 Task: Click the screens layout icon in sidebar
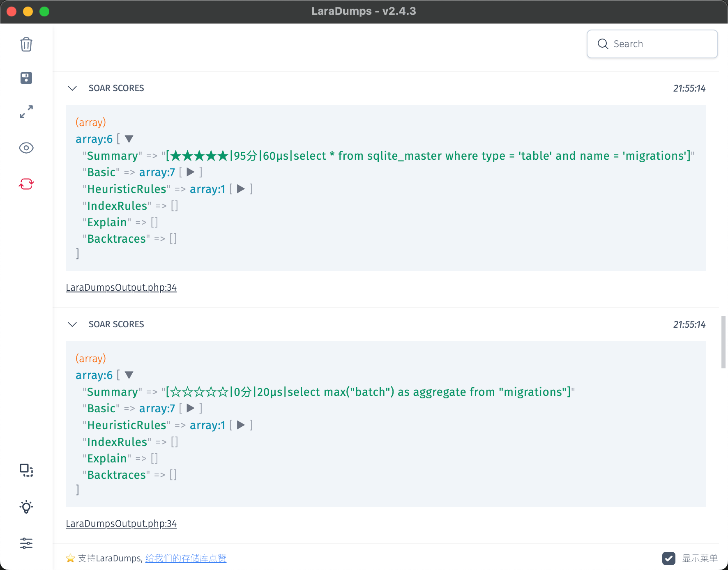pos(26,470)
